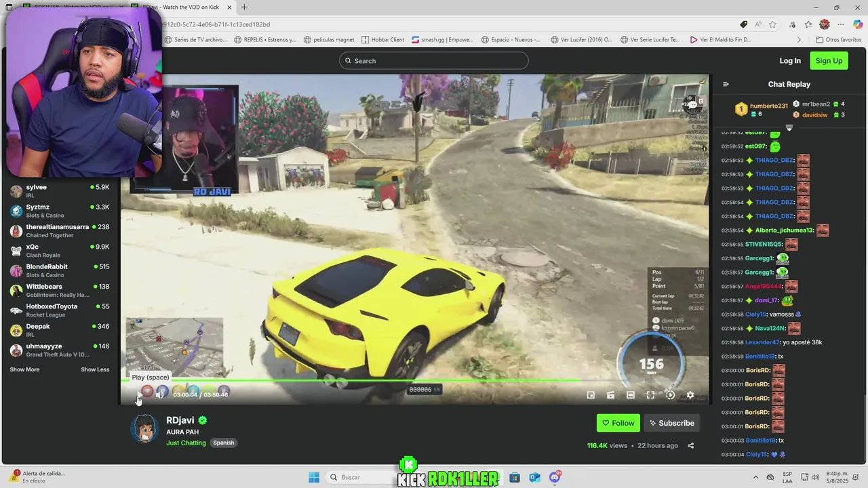Click the Edge shopping tag icon
Viewport: 868px width, 488px height.
tap(743, 24)
